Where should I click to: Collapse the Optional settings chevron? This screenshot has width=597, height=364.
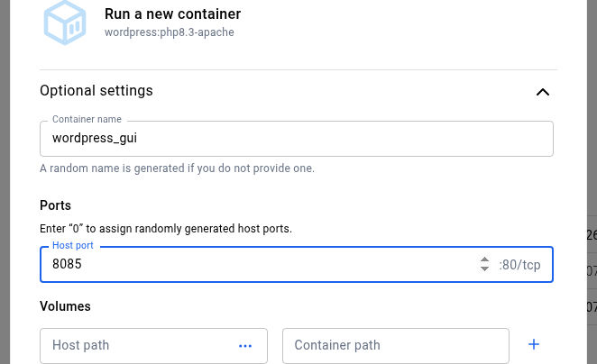[x=542, y=92]
